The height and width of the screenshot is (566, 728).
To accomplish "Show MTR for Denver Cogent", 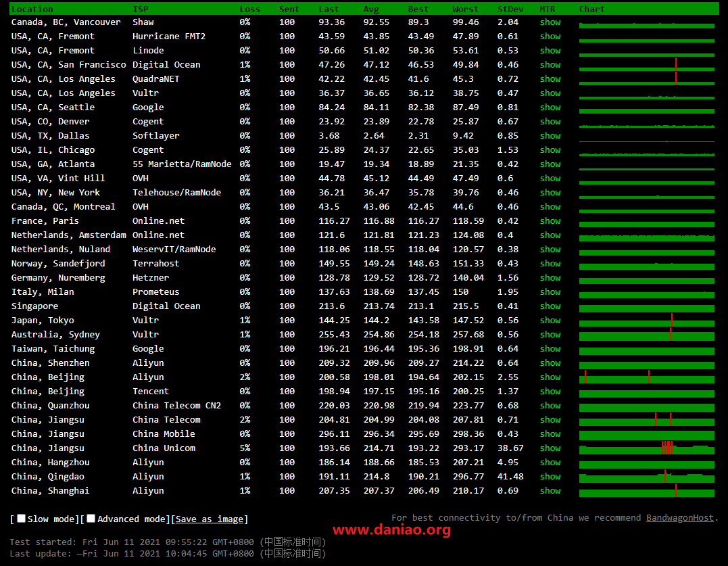I will (x=550, y=121).
